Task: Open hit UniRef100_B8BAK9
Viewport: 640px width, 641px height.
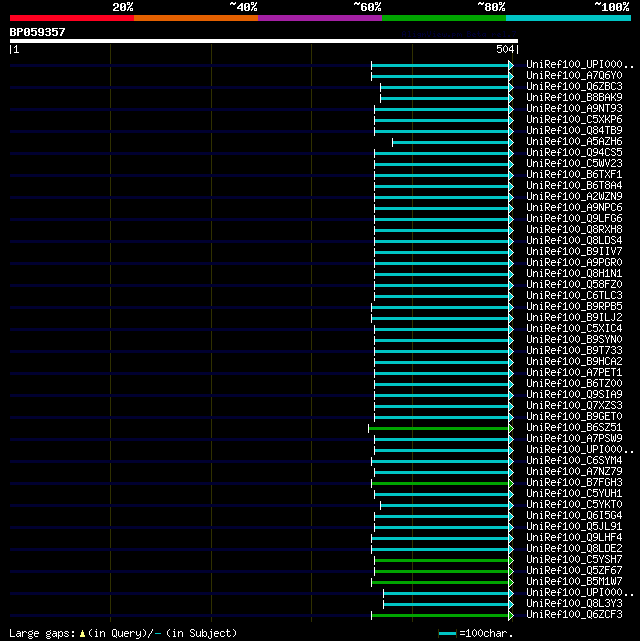Action: [x=574, y=98]
